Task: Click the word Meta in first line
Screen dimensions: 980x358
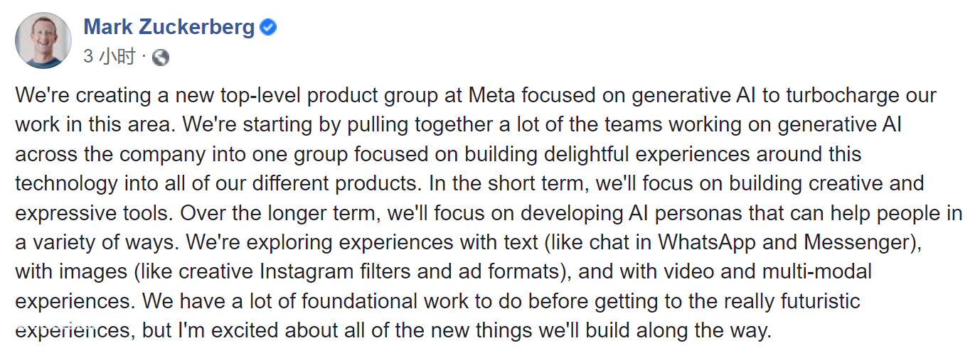Action: point(491,95)
